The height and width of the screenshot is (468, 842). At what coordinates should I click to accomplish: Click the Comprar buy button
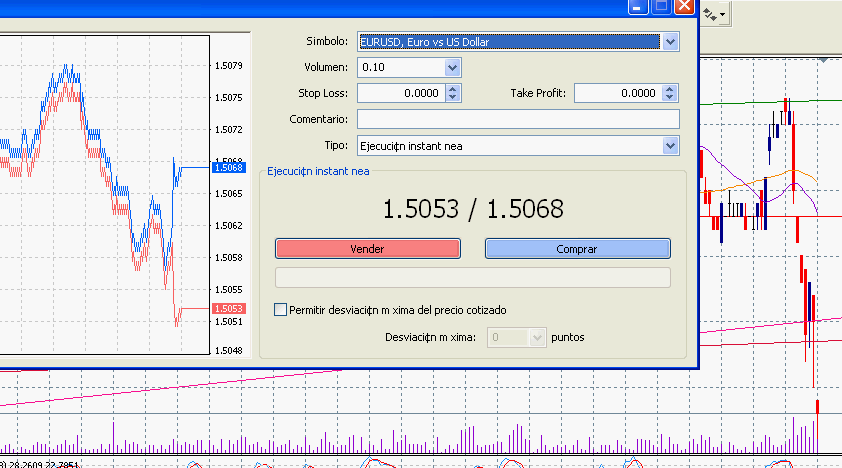577,248
